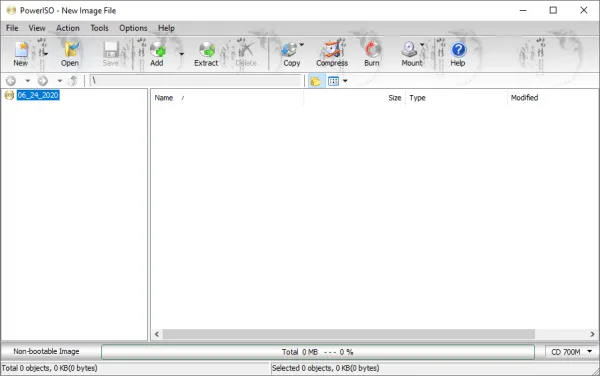Click the Non-bootable Image label
Image resolution: width=600 pixels, height=376 pixels.
[46, 351]
